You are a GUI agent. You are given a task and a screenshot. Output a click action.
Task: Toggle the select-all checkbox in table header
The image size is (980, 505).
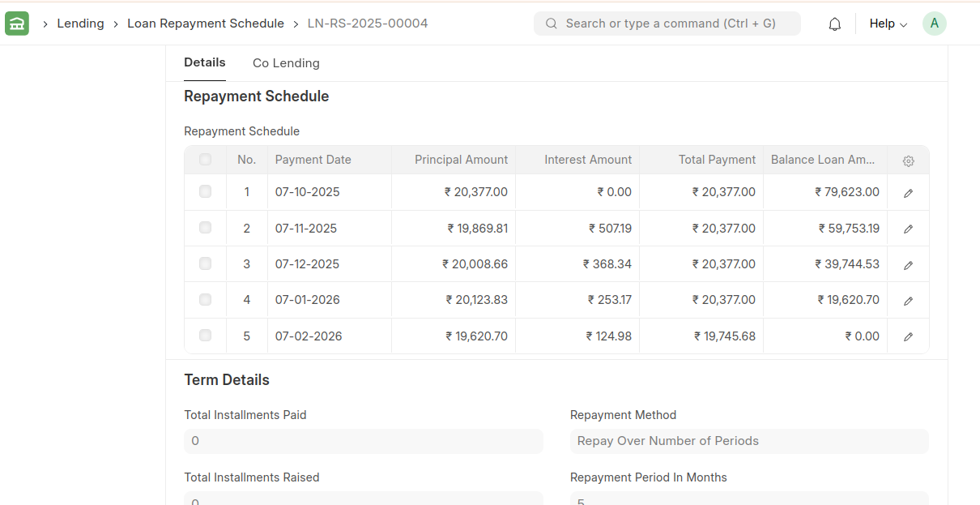click(x=206, y=160)
